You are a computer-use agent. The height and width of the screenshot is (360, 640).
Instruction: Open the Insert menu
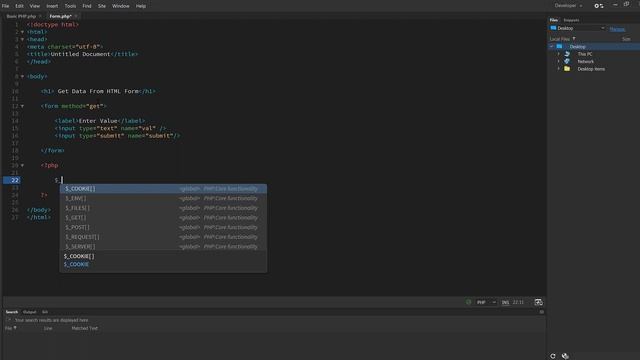[52, 6]
